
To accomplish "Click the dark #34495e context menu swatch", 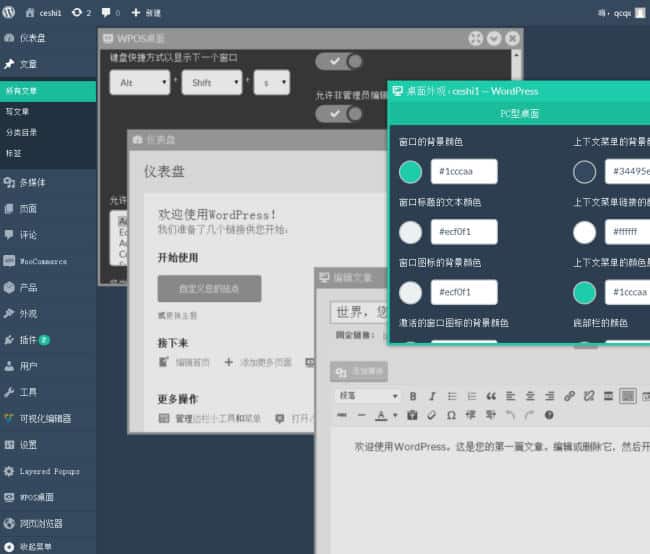I will point(585,172).
